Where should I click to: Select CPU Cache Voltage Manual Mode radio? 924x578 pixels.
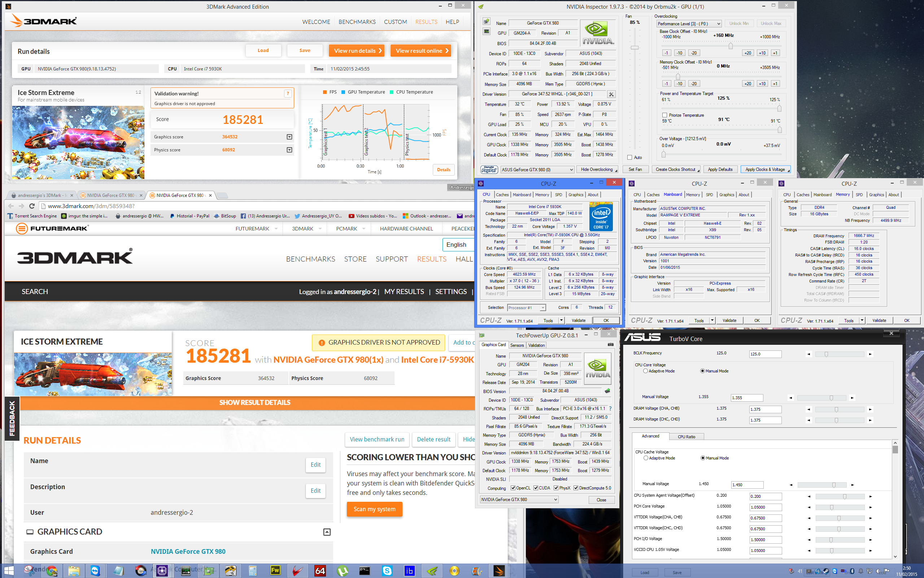click(x=703, y=458)
